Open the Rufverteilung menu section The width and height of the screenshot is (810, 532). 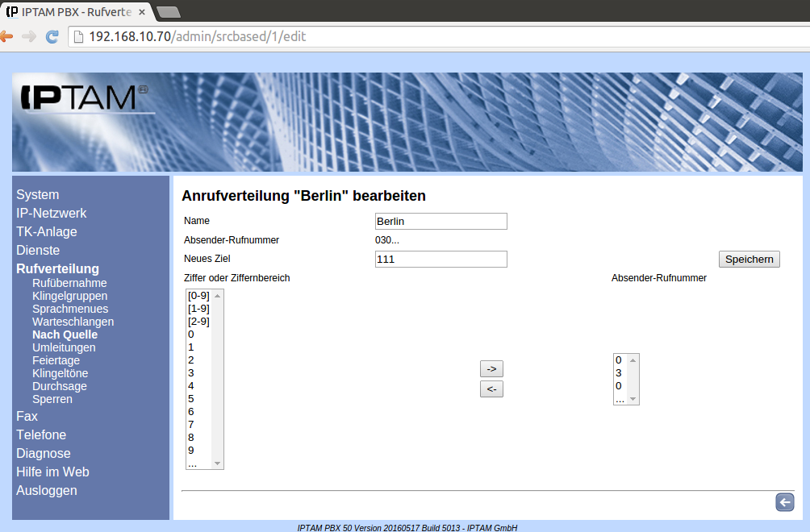[57, 268]
